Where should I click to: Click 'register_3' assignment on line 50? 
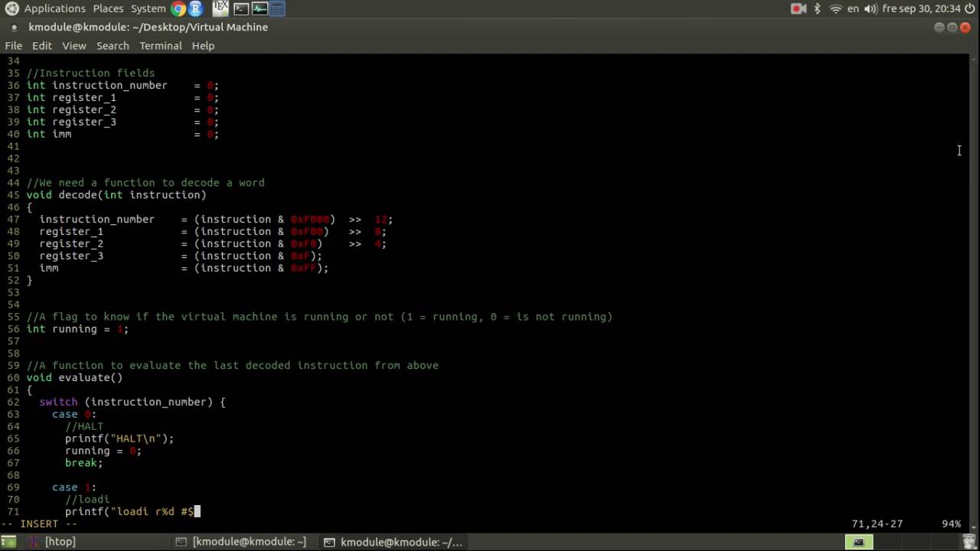click(x=181, y=256)
